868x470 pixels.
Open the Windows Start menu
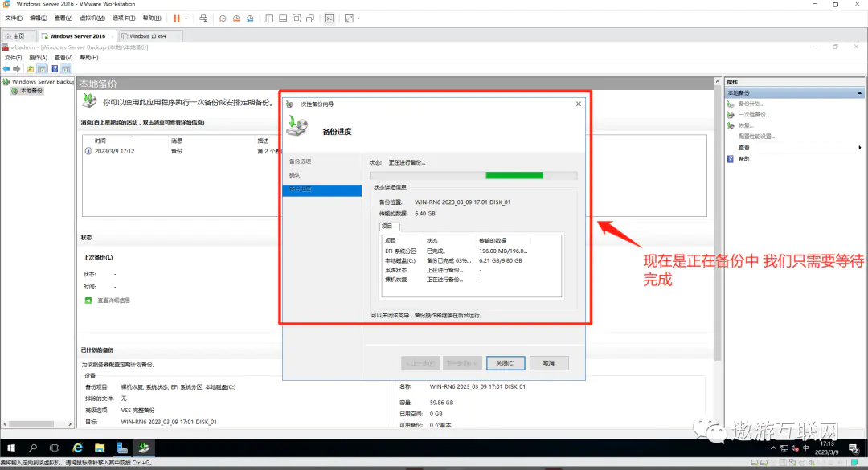tap(11, 448)
